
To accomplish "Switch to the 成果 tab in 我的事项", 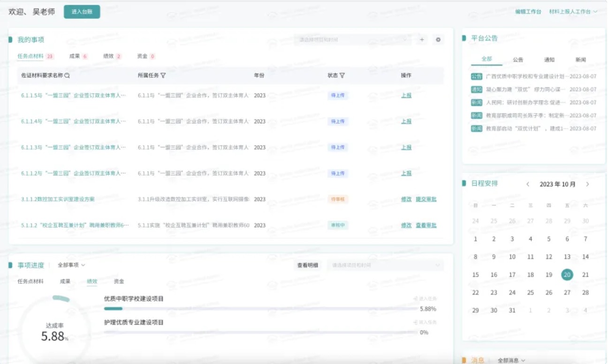I will (x=74, y=56).
